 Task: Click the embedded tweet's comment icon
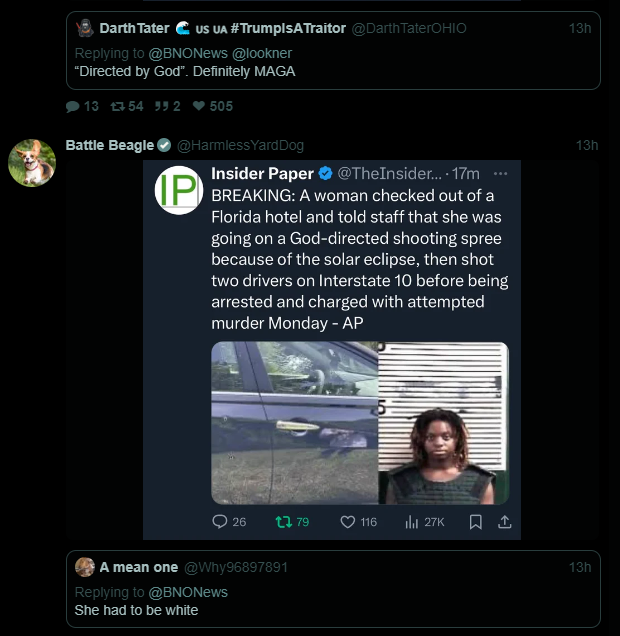pyautogui.click(x=220, y=521)
